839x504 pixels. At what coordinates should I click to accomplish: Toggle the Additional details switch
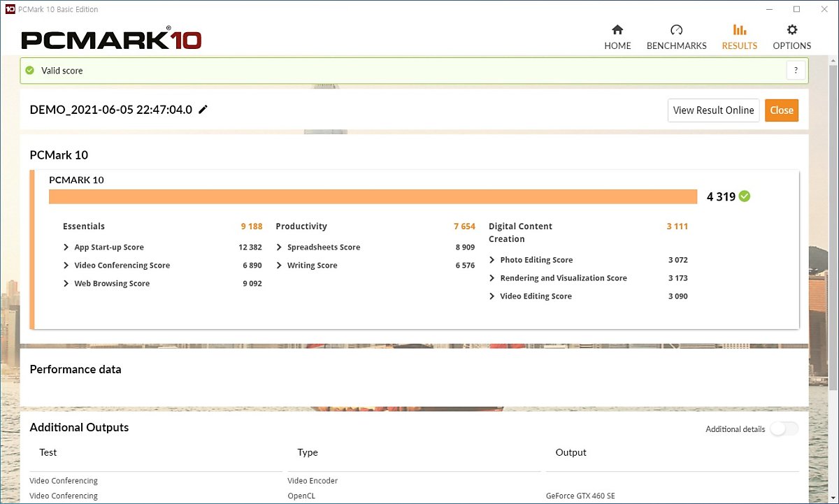pos(784,429)
